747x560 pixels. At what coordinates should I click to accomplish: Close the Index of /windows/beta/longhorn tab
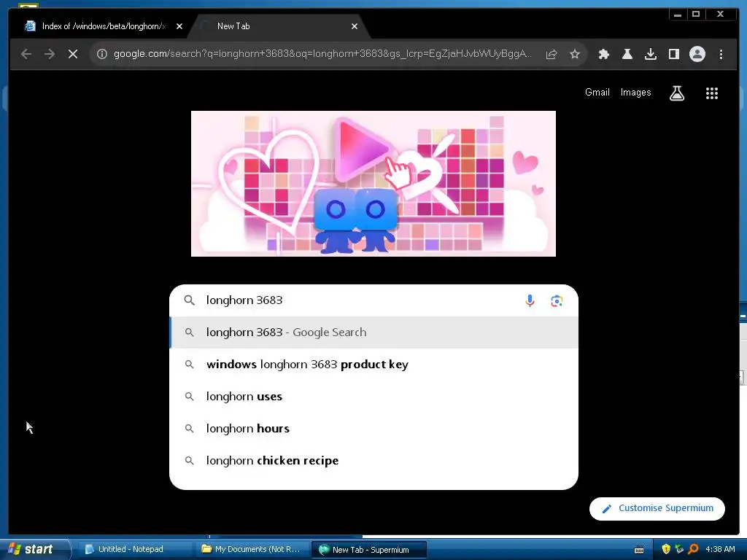179,26
